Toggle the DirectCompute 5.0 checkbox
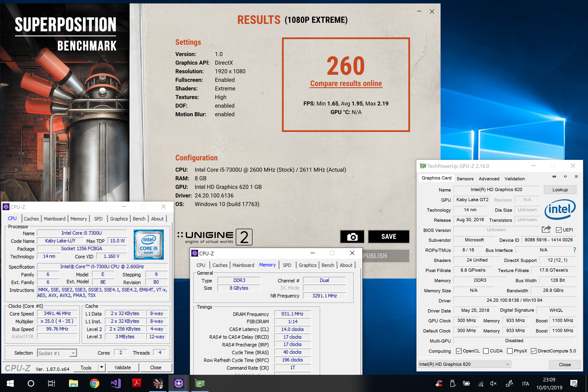This screenshot has width=588, height=392. tap(533, 351)
